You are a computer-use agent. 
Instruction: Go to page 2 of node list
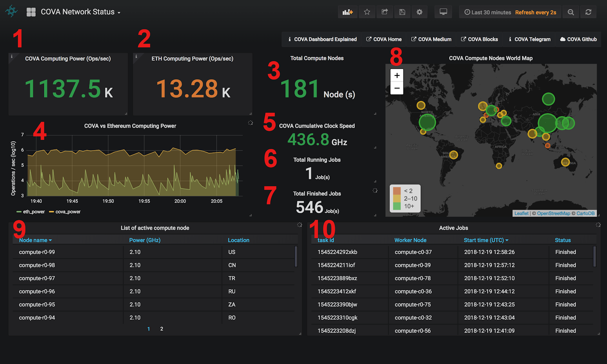click(162, 329)
